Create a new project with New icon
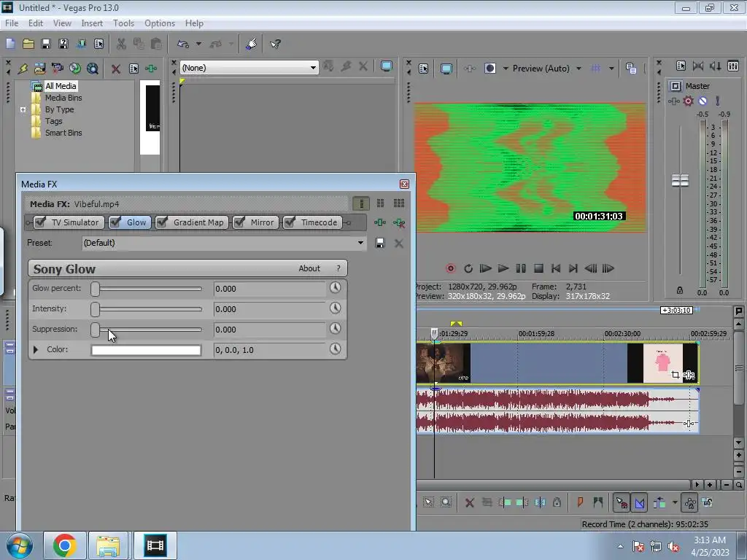Screen dimensions: 747x560 [x=10, y=44]
